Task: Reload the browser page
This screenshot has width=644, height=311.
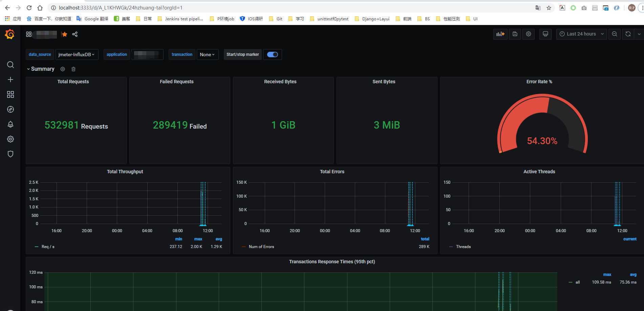Action: pos(29,8)
